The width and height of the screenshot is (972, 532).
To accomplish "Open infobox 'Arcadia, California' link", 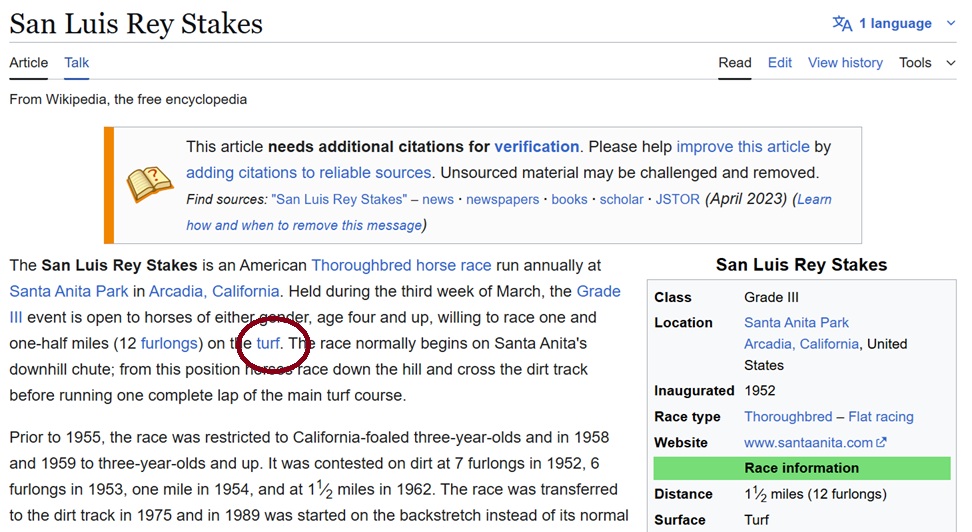I will [801, 344].
